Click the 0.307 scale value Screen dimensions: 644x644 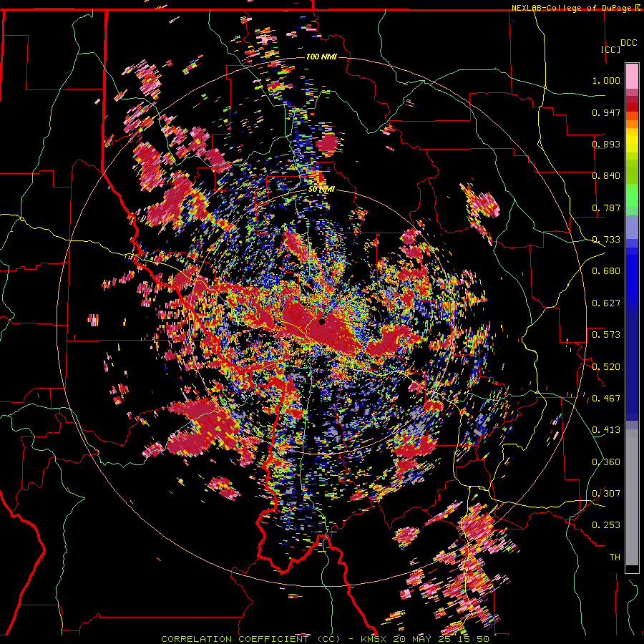[x=606, y=494]
